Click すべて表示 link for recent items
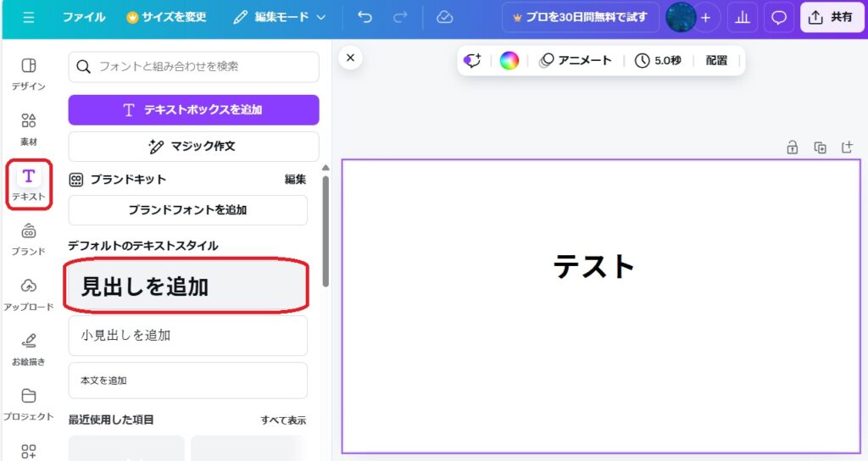The height and width of the screenshot is (461, 868). point(283,420)
